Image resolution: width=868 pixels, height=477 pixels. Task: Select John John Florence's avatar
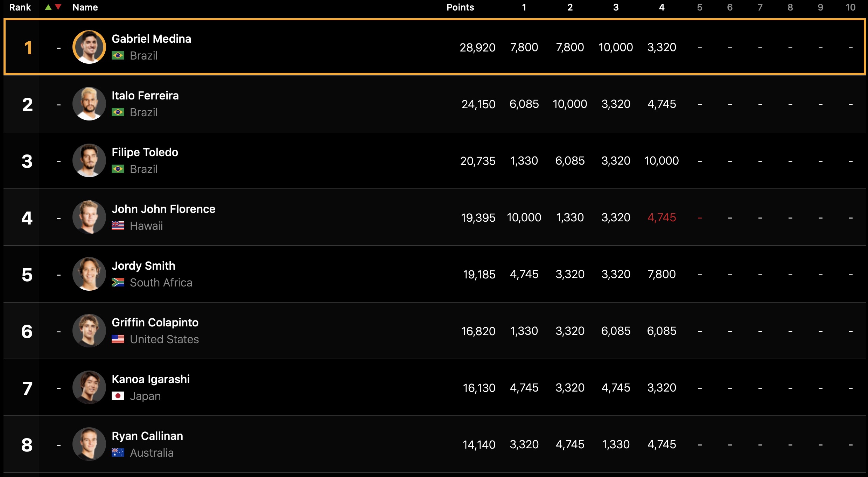[x=89, y=217]
